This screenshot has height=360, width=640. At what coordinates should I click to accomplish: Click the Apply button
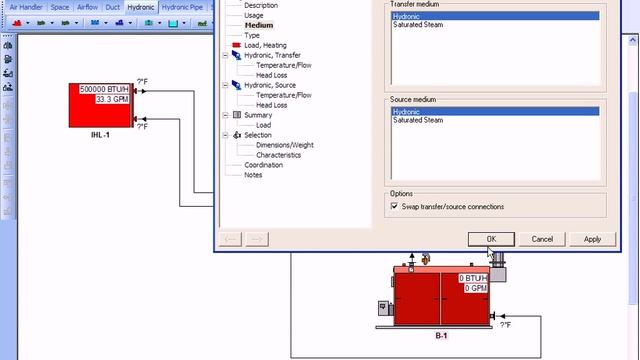592,239
